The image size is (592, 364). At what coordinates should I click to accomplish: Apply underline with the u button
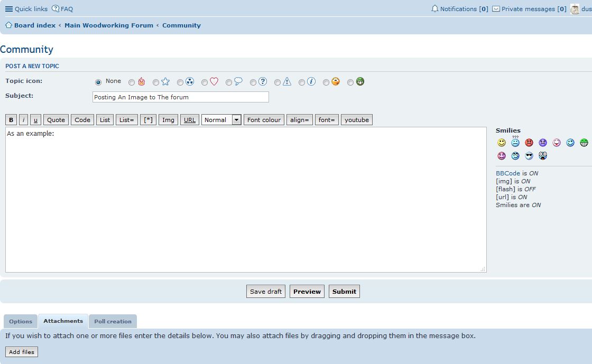pyautogui.click(x=35, y=120)
